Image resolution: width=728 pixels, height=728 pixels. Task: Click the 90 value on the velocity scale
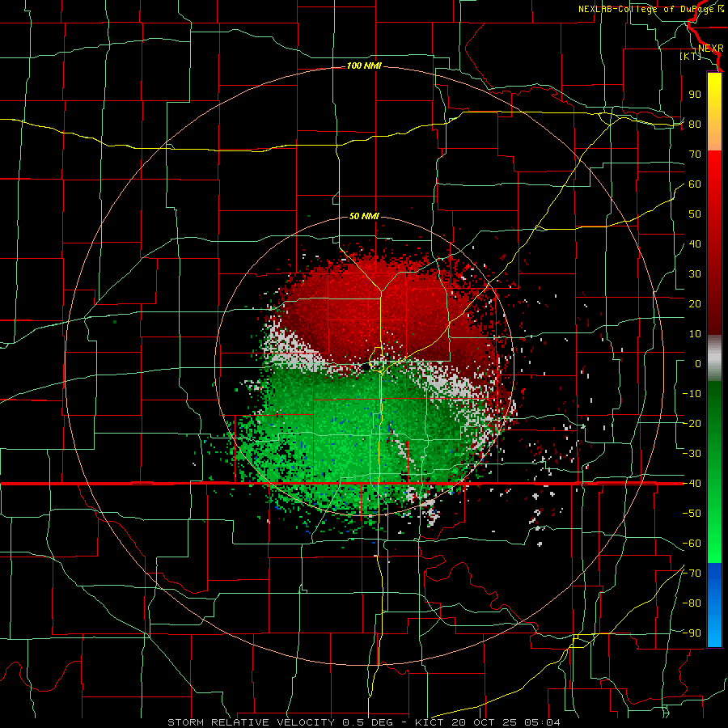coord(695,95)
